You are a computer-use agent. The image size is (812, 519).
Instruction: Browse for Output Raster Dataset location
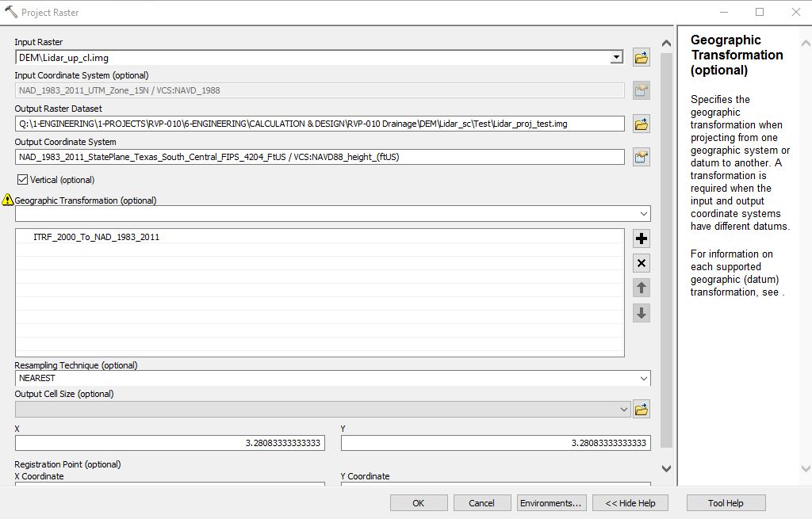point(641,124)
